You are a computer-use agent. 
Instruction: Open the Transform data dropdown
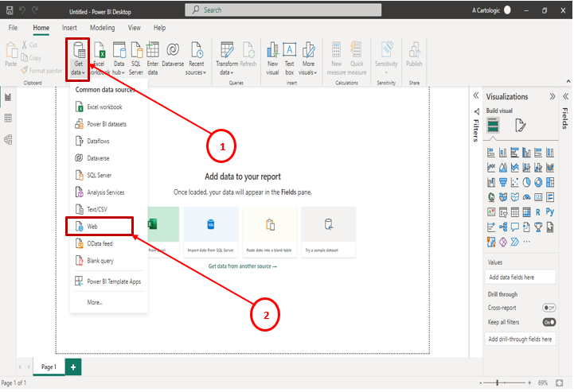click(x=227, y=59)
